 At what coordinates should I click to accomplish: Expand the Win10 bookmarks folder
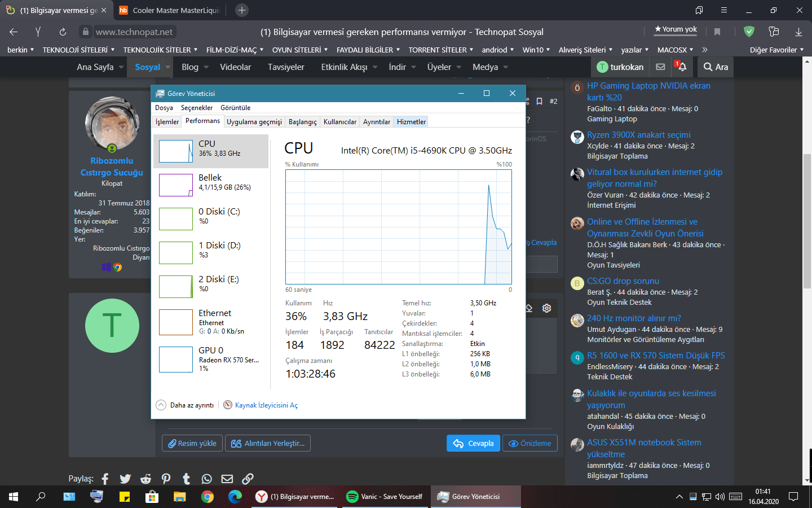coord(536,50)
